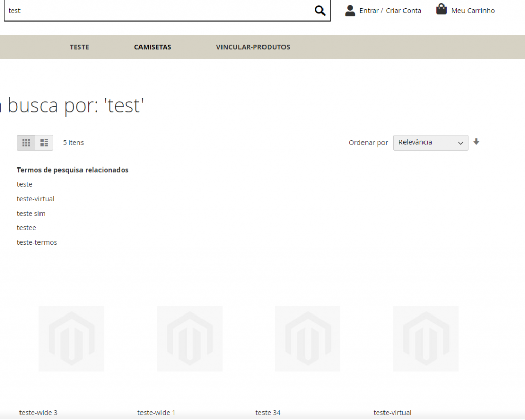Click product name 'teste-virtual' below image
The image size is (525, 420).
(392, 413)
